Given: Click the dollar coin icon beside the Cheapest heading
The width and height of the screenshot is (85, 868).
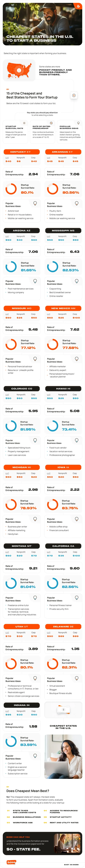Looking at the screenshot, I should click(74, 95).
